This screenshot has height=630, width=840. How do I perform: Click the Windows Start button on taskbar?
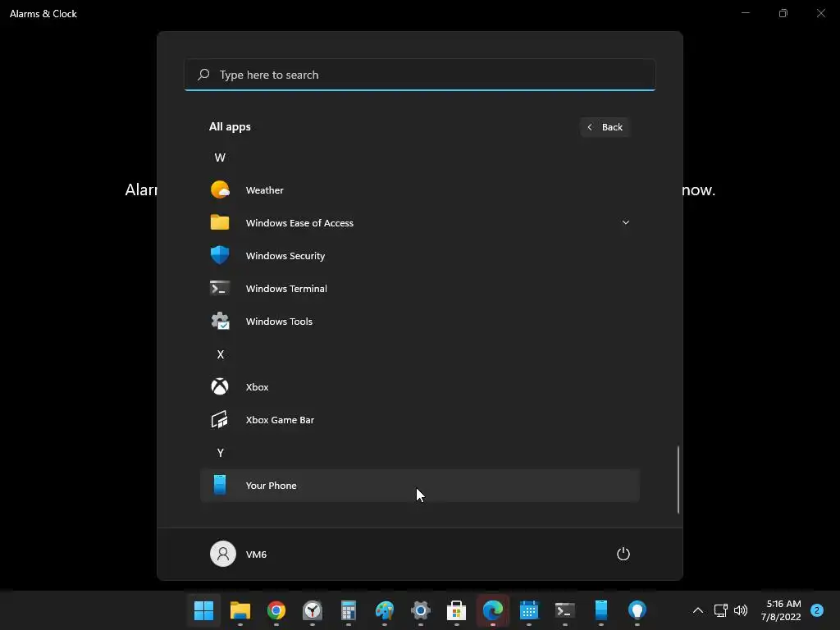coord(203,610)
